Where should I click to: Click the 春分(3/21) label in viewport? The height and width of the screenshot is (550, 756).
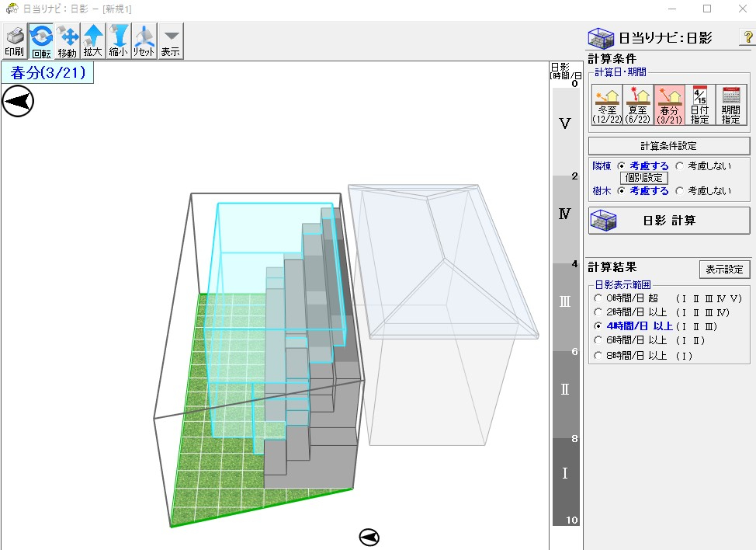(47, 73)
